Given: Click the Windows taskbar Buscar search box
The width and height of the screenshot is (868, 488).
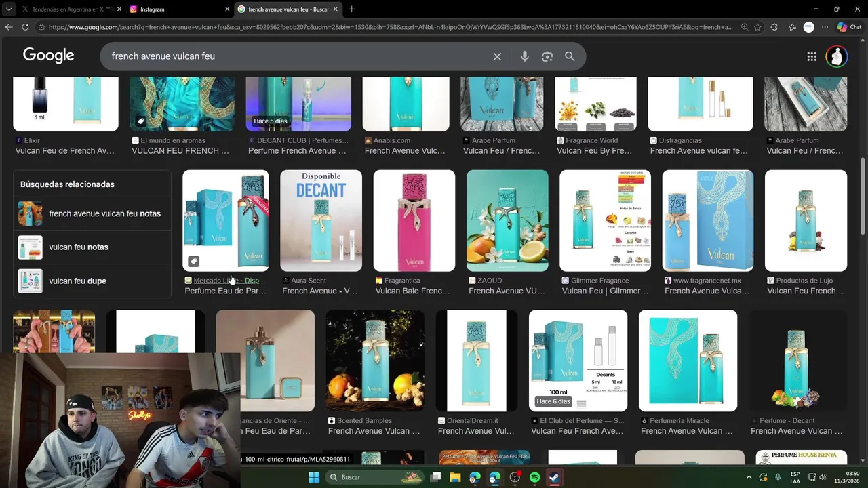Looking at the screenshot, I should click(375, 477).
